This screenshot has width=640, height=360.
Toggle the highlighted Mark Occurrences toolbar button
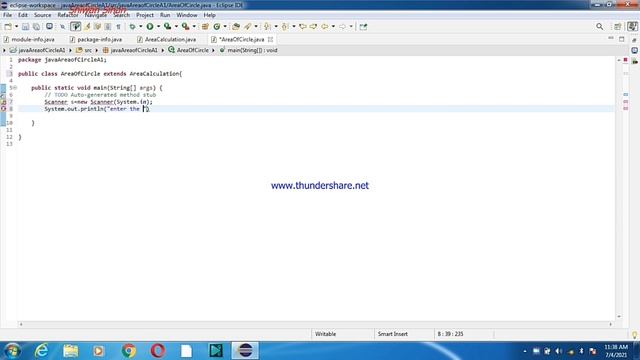(x=76, y=27)
